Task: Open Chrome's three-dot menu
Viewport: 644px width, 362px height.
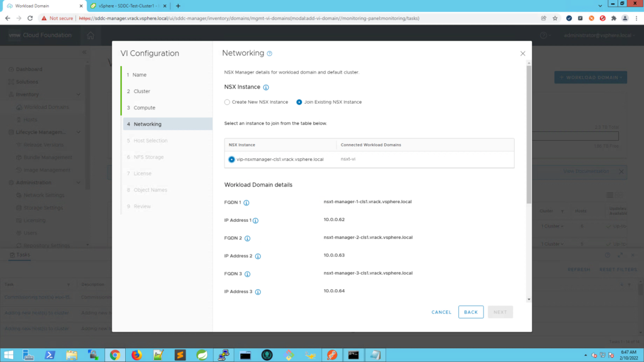Action: click(x=636, y=18)
